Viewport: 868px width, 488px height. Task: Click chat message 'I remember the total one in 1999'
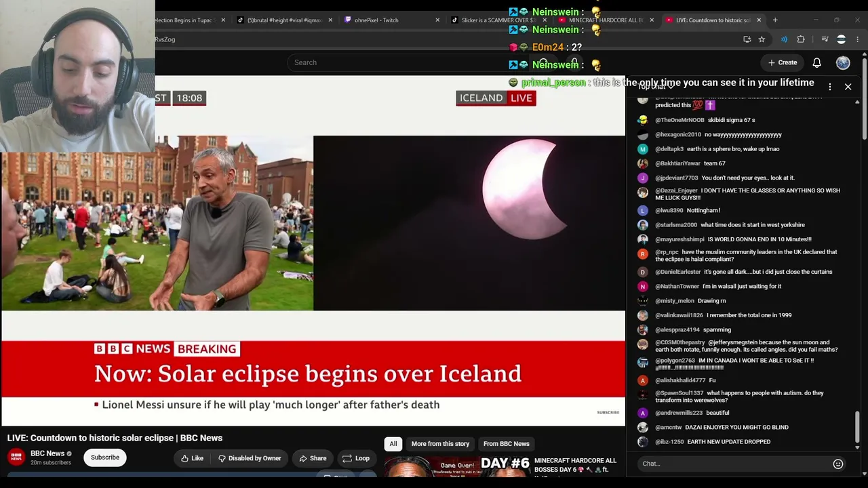click(749, 315)
